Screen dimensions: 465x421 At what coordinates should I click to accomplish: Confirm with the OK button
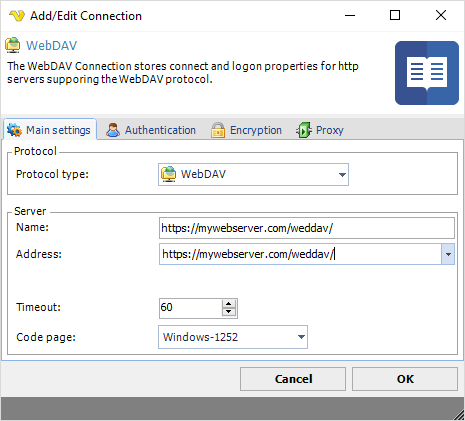pyautogui.click(x=405, y=379)
